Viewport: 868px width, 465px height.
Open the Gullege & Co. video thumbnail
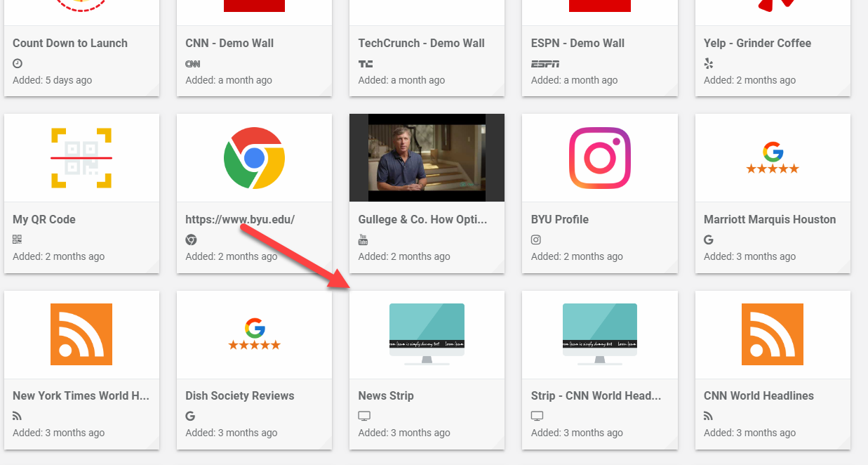(427, 158)
